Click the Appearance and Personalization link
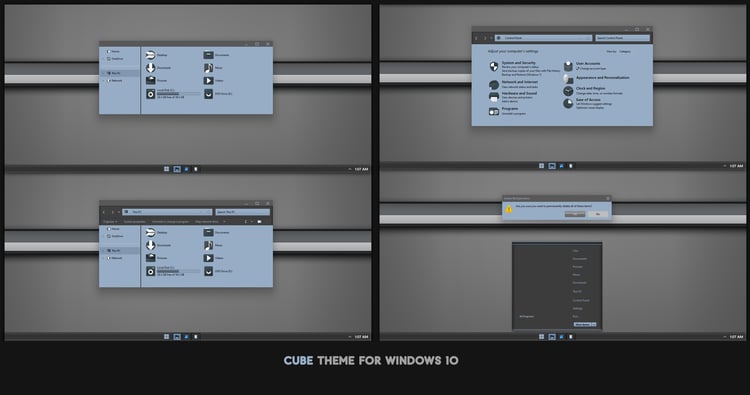The width and height of the screenshot is (750, 395). point(603,77)
